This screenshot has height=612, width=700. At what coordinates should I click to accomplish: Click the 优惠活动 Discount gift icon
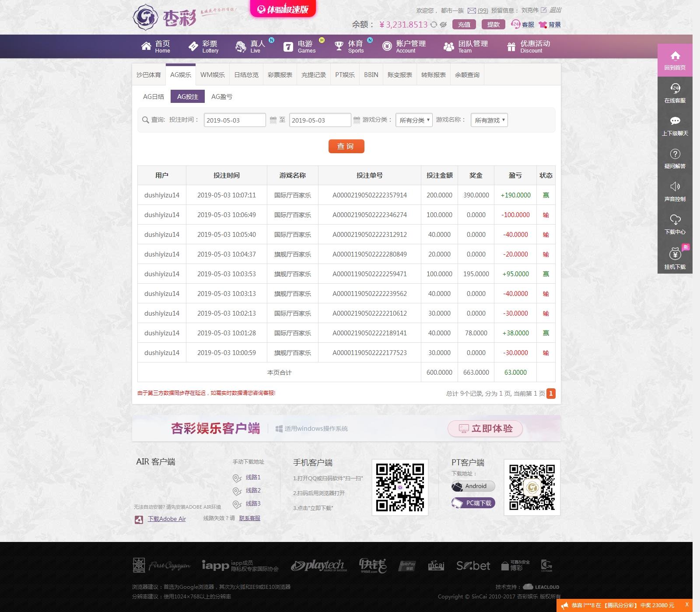(511, 47)
